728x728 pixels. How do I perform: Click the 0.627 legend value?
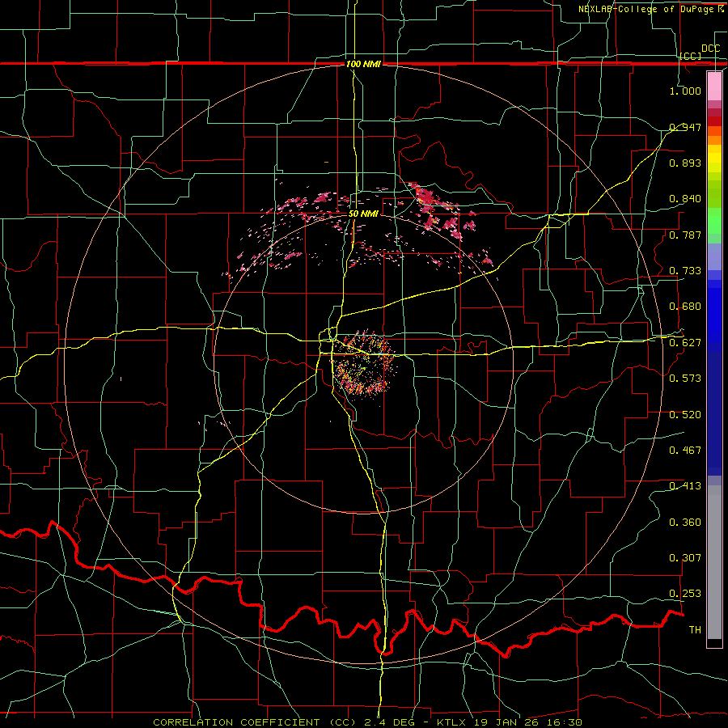[x=685, y=342]
